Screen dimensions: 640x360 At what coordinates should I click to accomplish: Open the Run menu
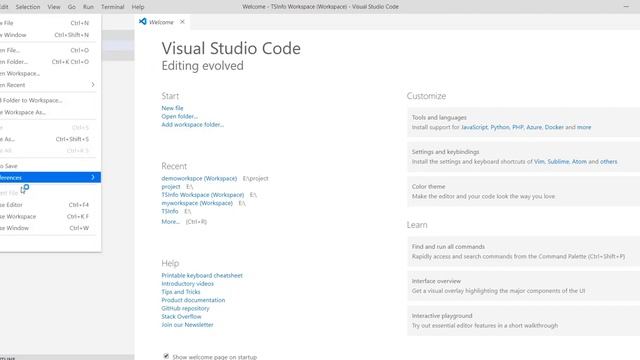click(x=88, y=7)
